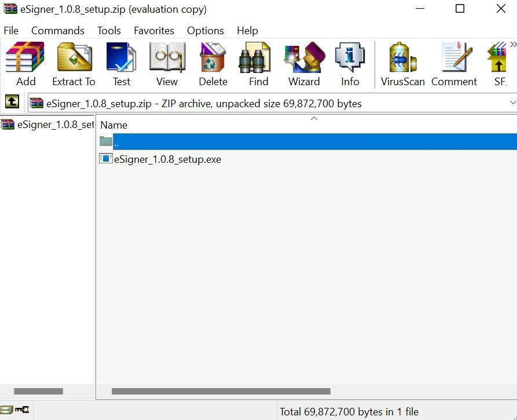Open the Help menu
This screenshot has height=420, width=517.
247,31
